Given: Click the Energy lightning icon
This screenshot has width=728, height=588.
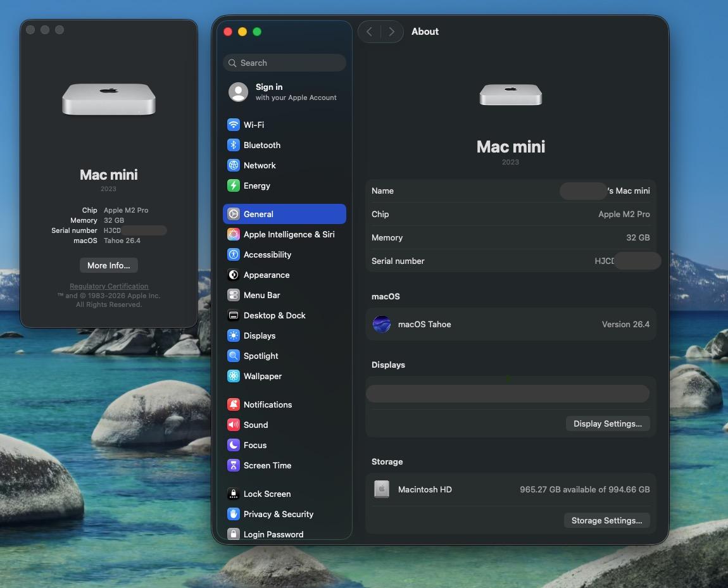Looking at the screenshot, I should coord(234,185).
